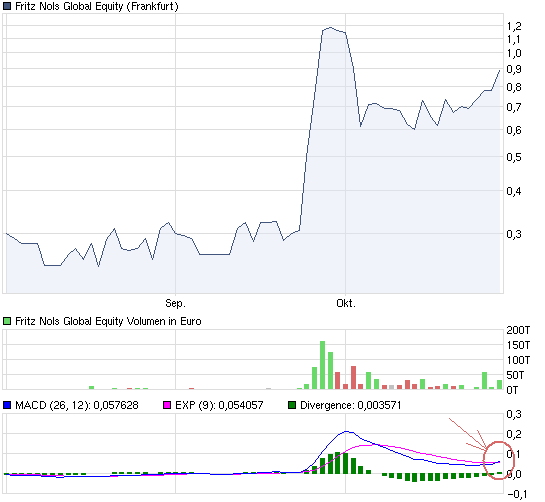
Task: Click the EXP (9): 0,054057 label
Action: [219, 405]
